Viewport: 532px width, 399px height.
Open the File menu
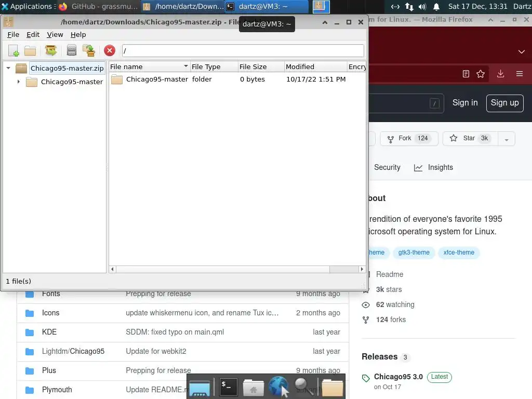(x=13, y=35)
